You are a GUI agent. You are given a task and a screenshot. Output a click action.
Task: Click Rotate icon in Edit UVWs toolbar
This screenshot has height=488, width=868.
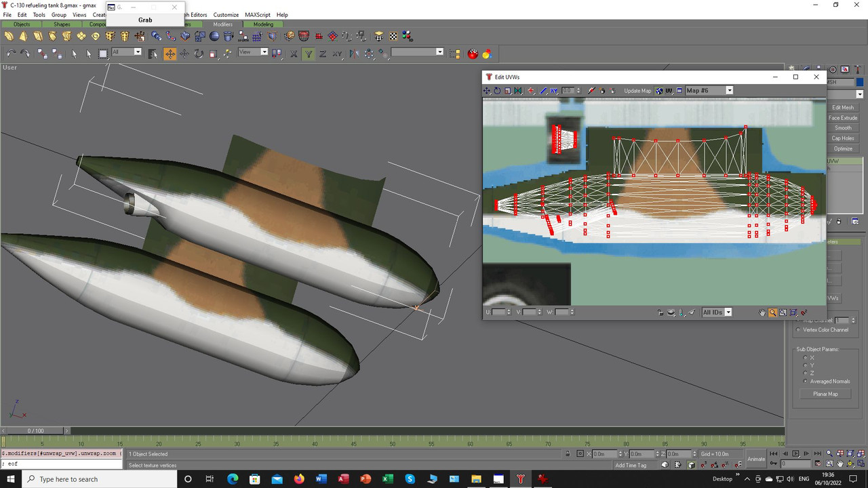click(x=497, y=91)
